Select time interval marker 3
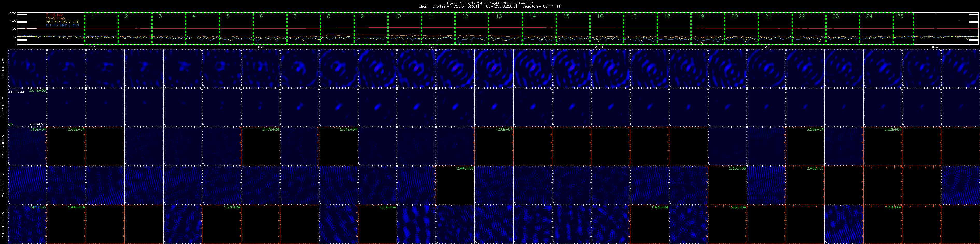 (160, 16)
